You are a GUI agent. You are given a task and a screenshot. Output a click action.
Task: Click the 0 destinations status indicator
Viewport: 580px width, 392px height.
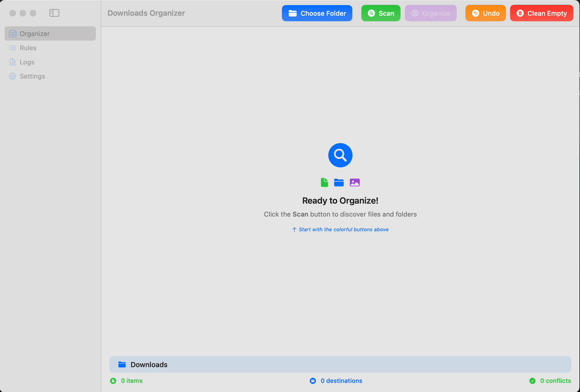336,381
